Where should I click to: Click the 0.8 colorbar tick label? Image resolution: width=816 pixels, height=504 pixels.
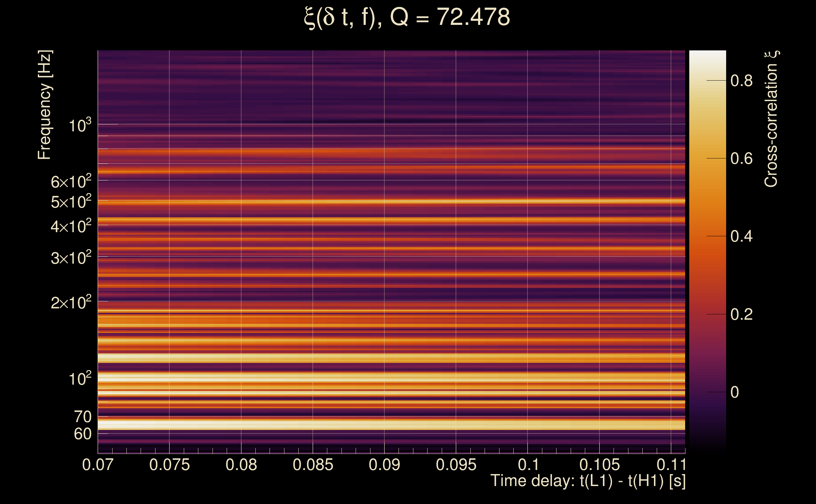click(741, 81)
